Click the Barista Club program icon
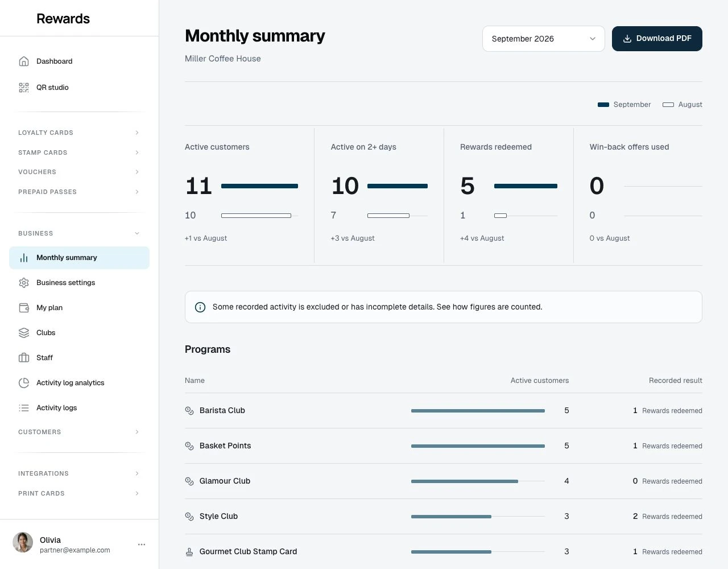Image resolution: width=728 pixels, height=569 pixels. (189, 411)
